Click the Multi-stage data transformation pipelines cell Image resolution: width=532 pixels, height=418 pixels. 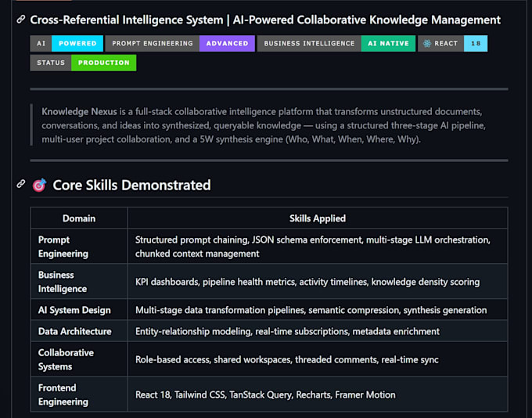(x=318, y=310)
